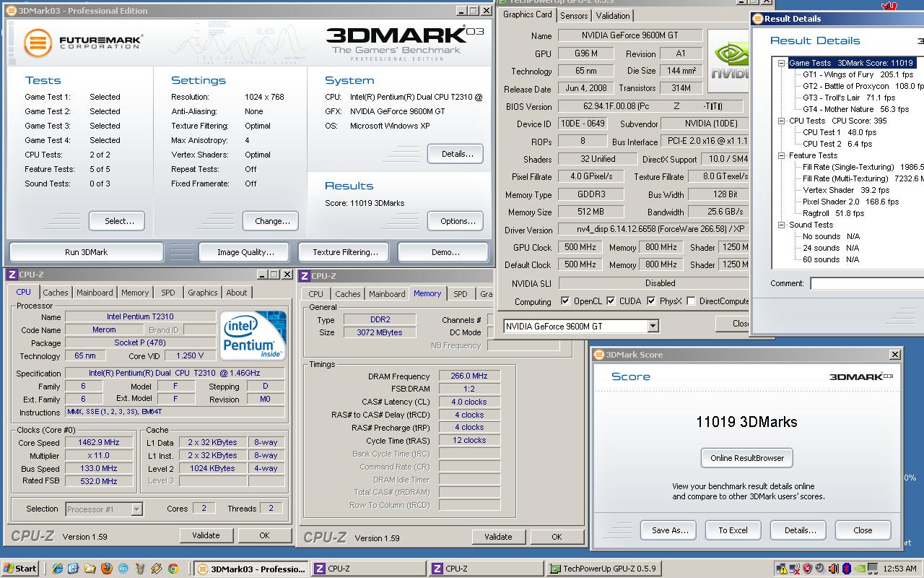This screenshot has width=924, height=578.
Task: Click the Comment input field
Action: [866, 283]
